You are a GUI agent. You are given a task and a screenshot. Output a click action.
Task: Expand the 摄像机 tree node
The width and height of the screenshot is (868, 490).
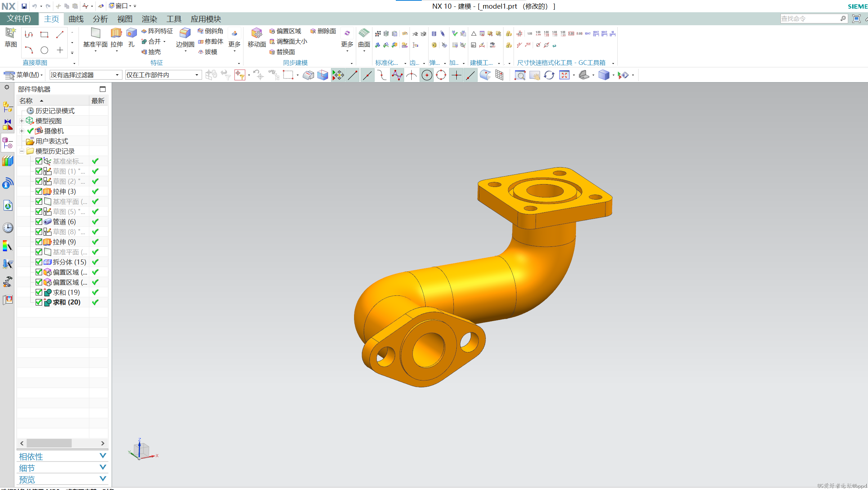(x=22, y=131)
